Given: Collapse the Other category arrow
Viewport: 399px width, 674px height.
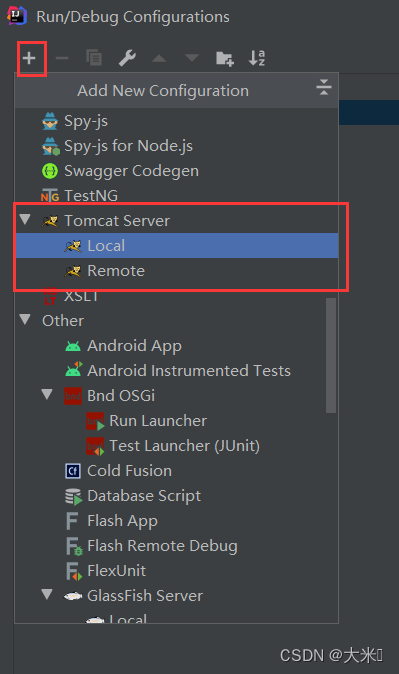Looking at the screenshot, I should pyautogui.click(x=25, y=319).
